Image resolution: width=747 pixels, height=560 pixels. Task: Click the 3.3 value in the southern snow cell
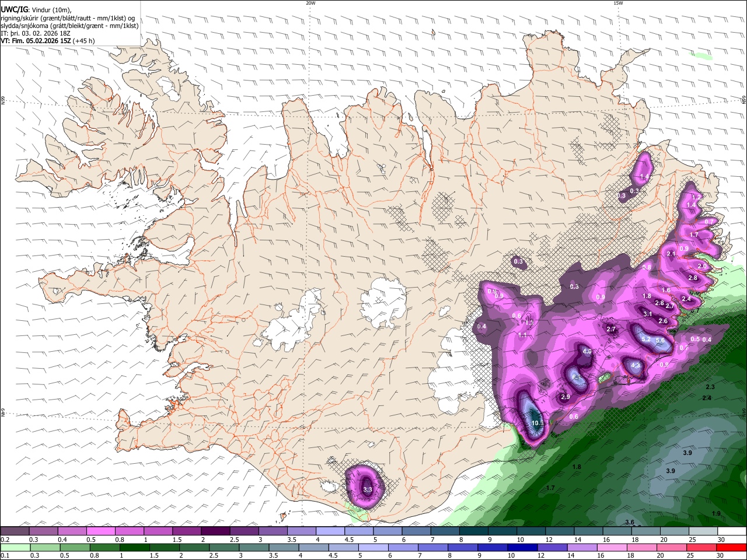coord(368,489)
